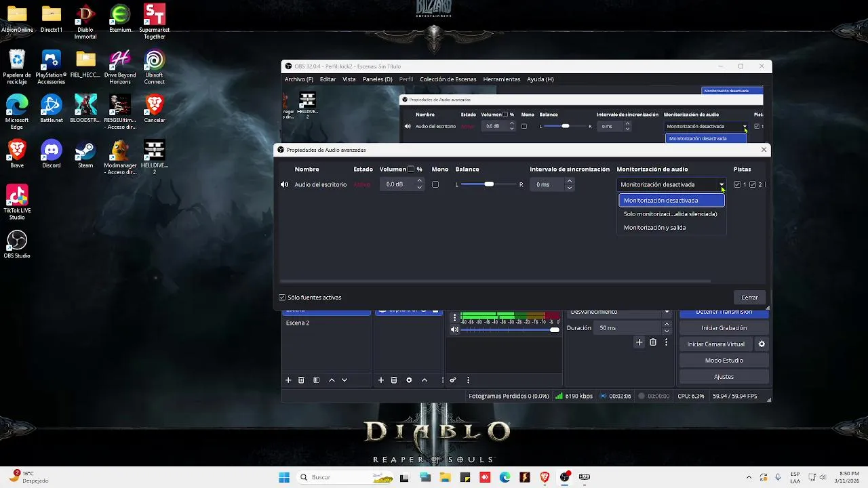Open Battle.net desktop shortcut
Image resolution: width=868 pixels, height=488 pixels.
tap(52, 108)
